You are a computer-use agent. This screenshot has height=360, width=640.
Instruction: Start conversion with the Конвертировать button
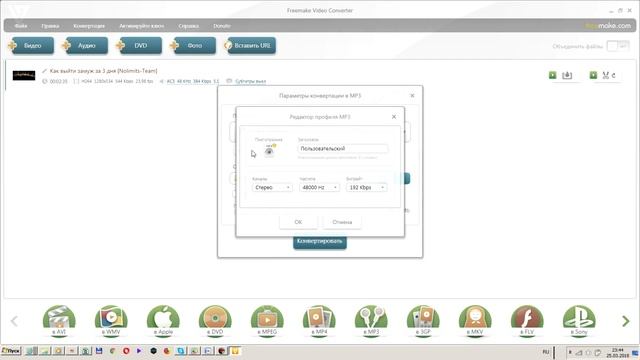pyautogui.click(x=320, y=242)
